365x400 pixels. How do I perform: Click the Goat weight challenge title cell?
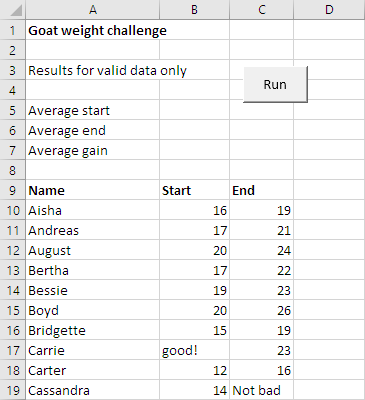(x=93, y=30)
